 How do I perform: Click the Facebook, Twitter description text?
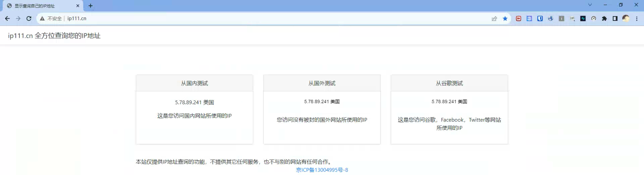[x=449, y=124]
